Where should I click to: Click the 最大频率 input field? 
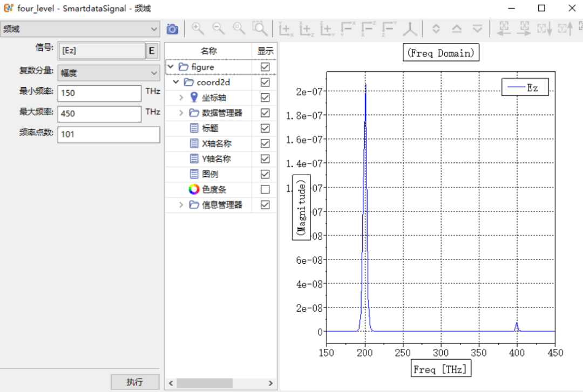click(x=99, y=114)
